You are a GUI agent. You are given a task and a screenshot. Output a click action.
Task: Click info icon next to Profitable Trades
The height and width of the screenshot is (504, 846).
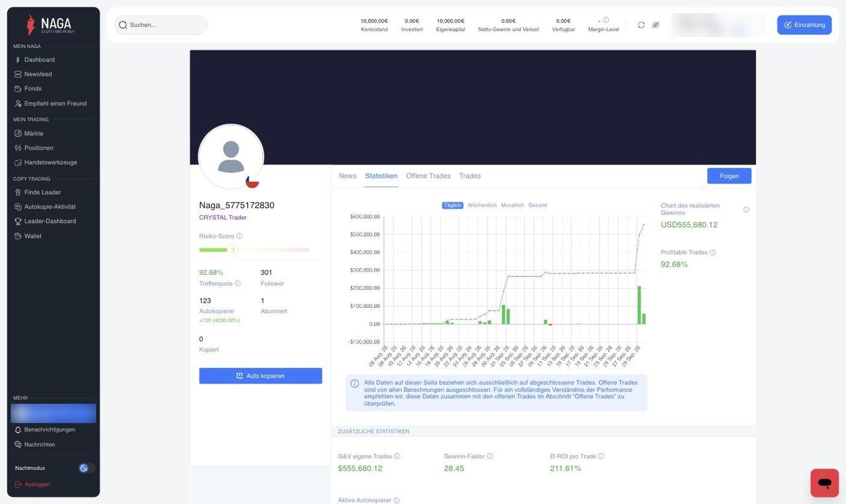[x=712, y=252]
